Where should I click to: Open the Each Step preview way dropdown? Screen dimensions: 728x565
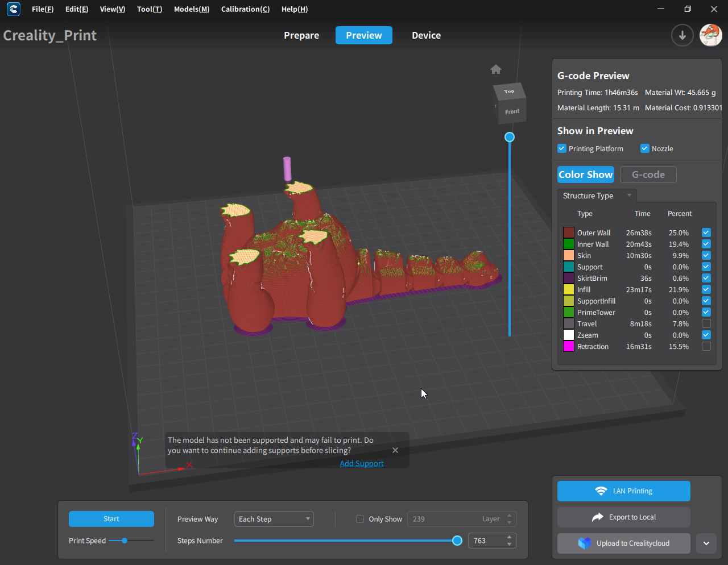tap(274, 519)
